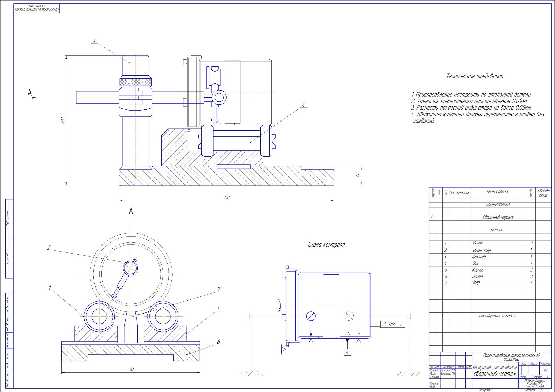Click the 'Детали' section heading
This screenshot has width=555, height=392.
[x=497, y=230]
